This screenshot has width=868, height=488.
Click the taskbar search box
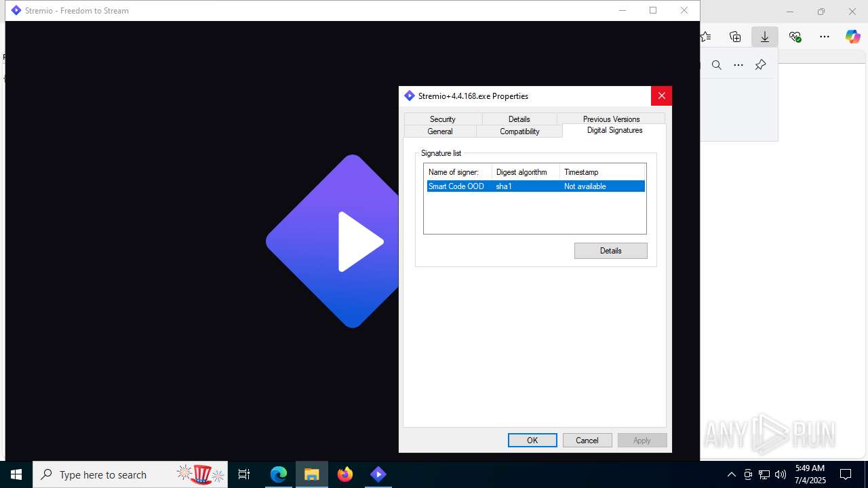[x=130, y=474]
